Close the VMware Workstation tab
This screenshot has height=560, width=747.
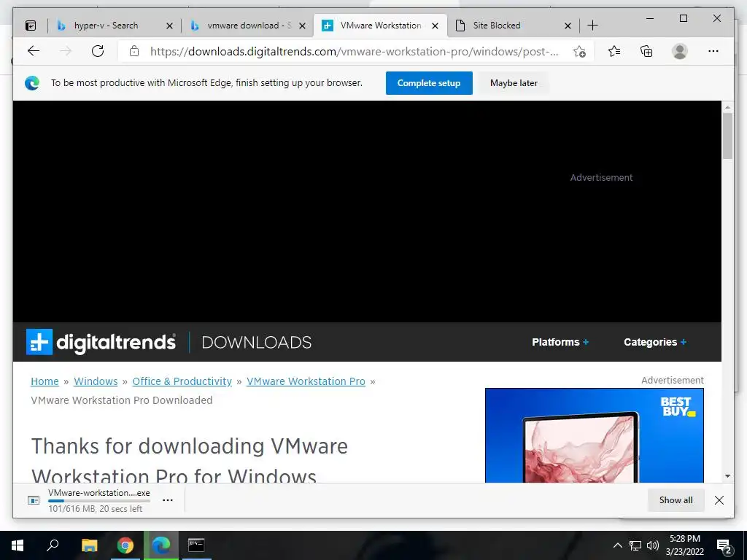pyautogui.click(x=435, y=26)
